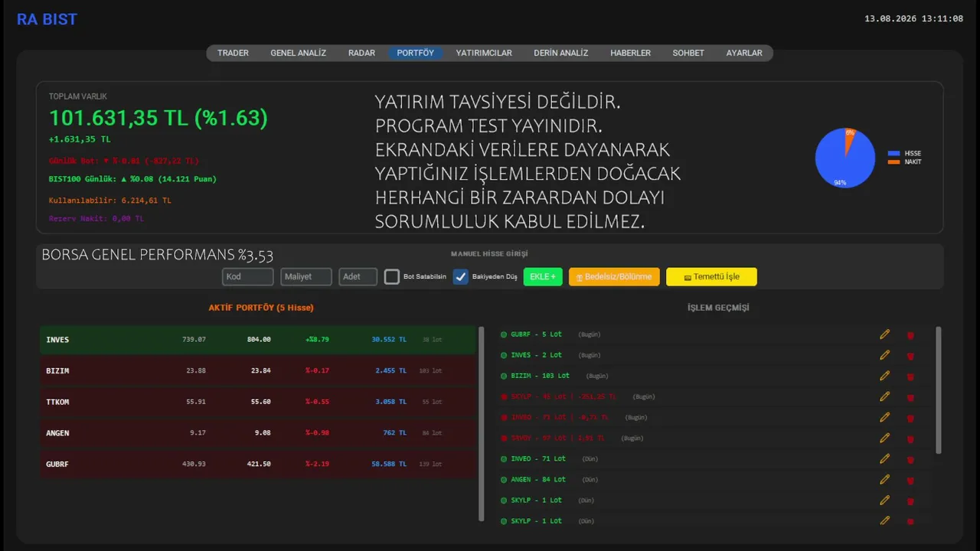Click the yellow Temettü İşle button

click(x=711, y=276)
